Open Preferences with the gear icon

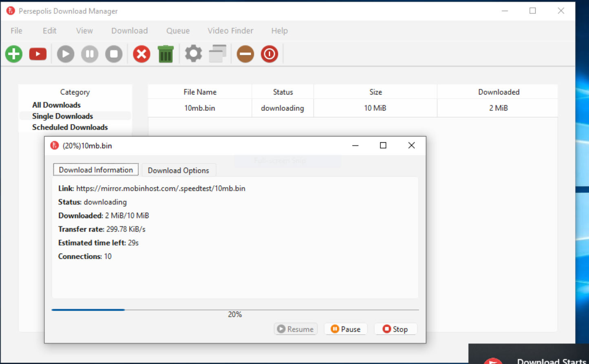click(193, 54)
